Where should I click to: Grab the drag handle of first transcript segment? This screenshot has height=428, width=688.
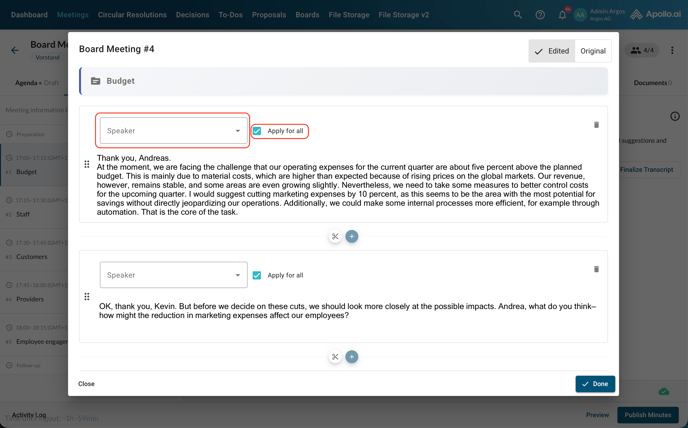click(87, 164)
